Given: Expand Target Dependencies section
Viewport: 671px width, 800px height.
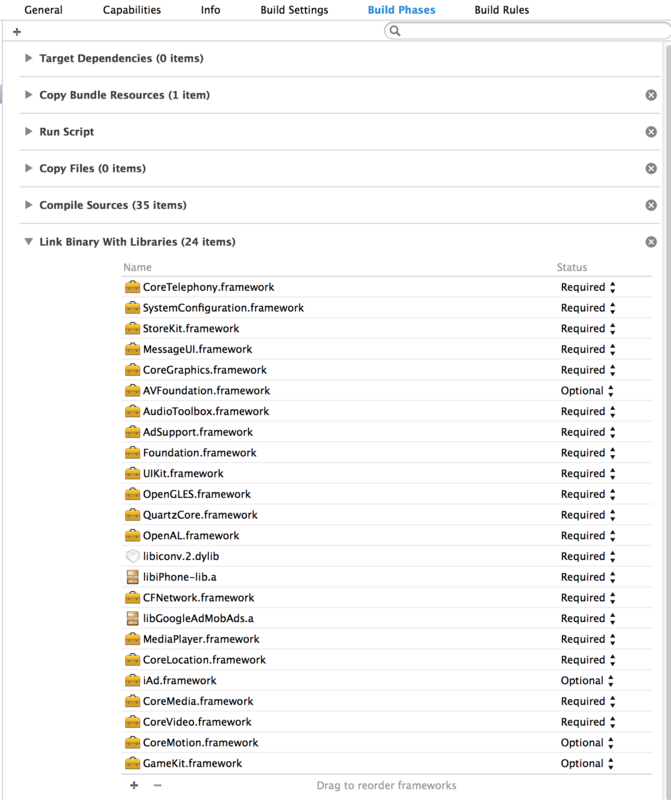Looking at the screenshot, I should [29, 58].
